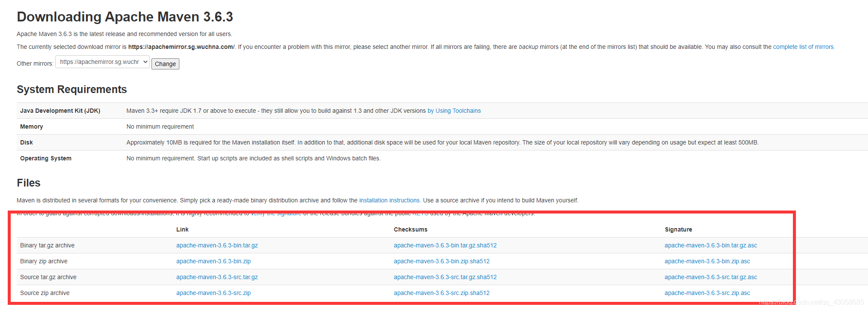This screenshot has height=310, width=868.
Task: Click the 'Checksums' column header
Action: pos(411,229)
